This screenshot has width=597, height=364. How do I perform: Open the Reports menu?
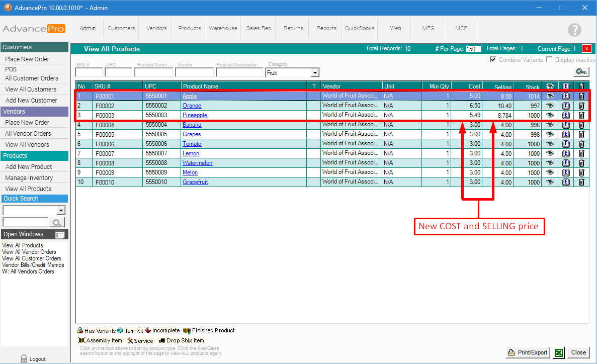click(326, 28)
